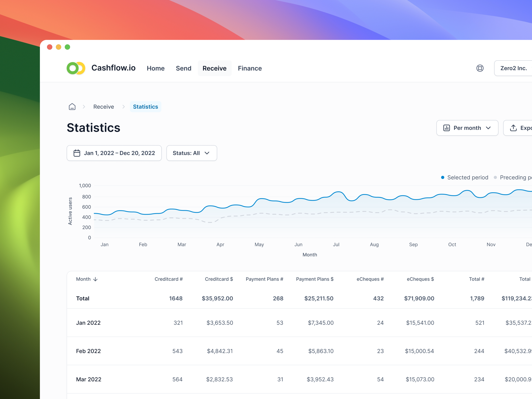
Task: Click the calendar icon in the date range filter
Action: point(77,153)
